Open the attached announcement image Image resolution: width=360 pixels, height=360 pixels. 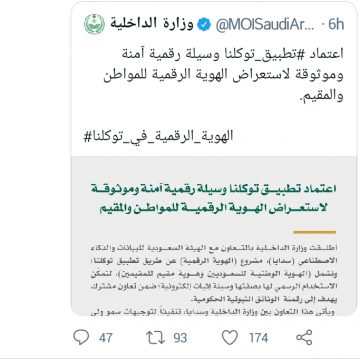click(214, 236)
